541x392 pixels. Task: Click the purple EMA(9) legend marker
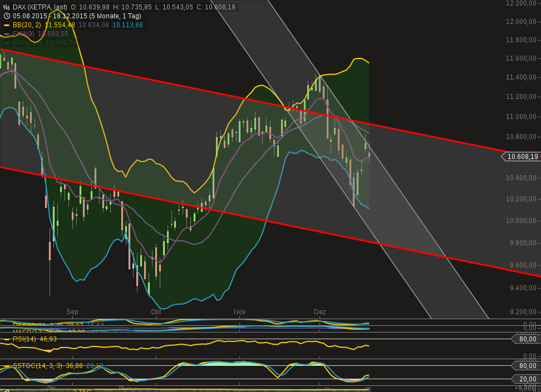[6, 34]
